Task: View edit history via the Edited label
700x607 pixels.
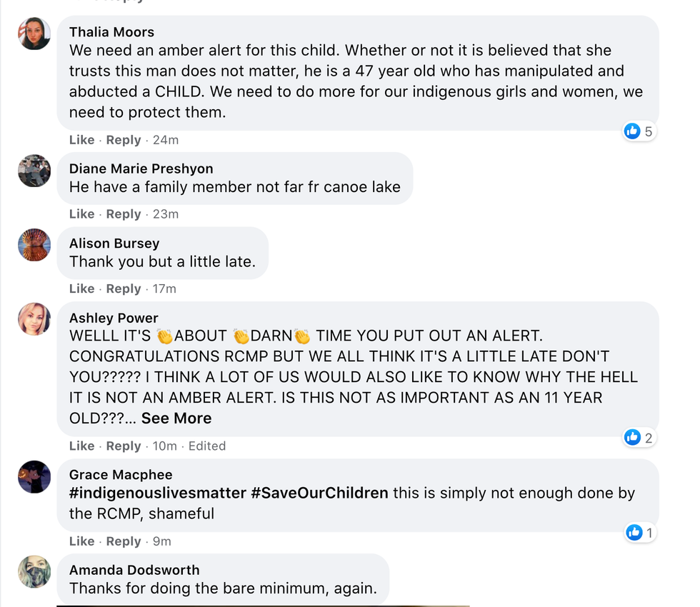Action: (207, 446)
